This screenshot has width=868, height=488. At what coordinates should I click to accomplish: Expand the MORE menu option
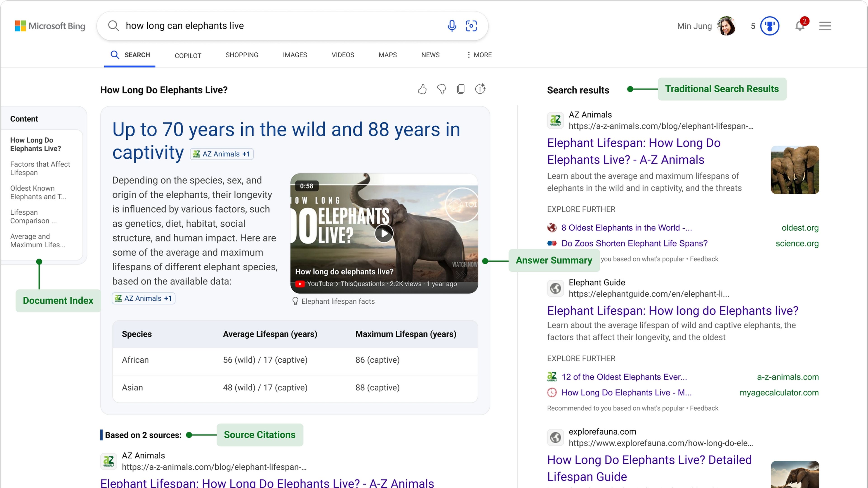tap(479, 55)
